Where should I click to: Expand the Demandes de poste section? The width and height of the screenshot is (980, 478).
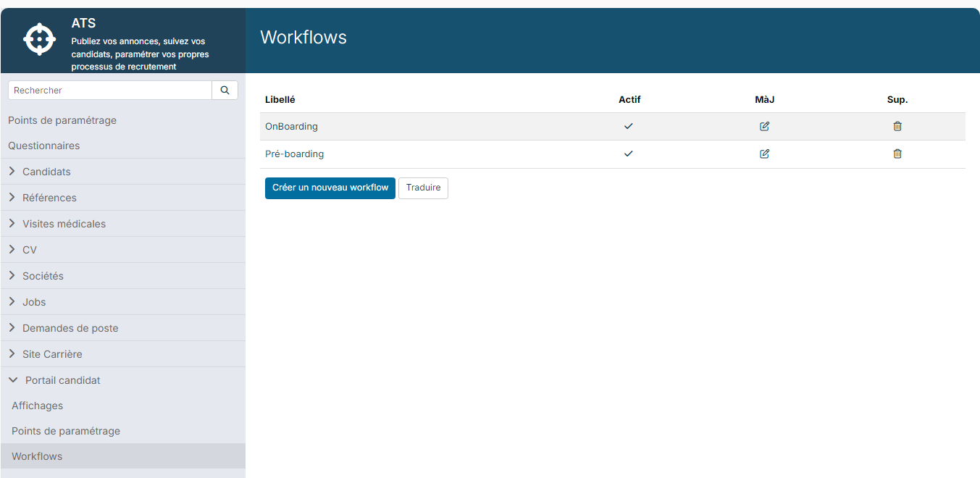coord(122,328)
